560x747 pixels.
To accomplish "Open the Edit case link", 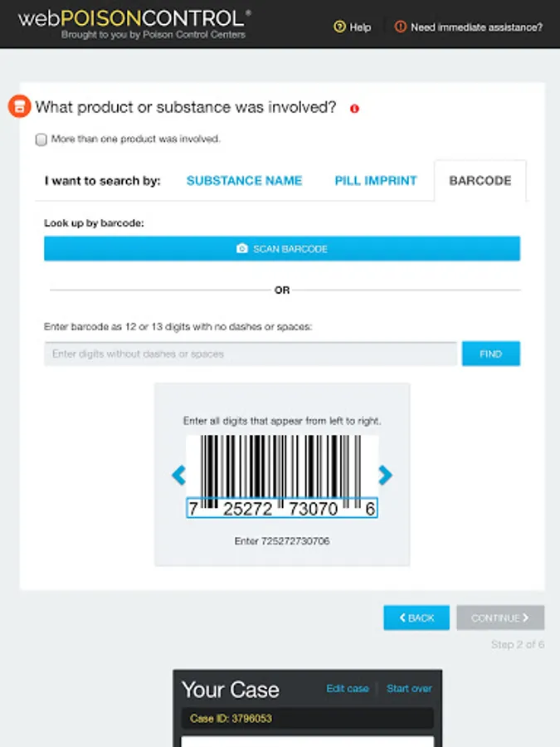I will coord(348,688).
